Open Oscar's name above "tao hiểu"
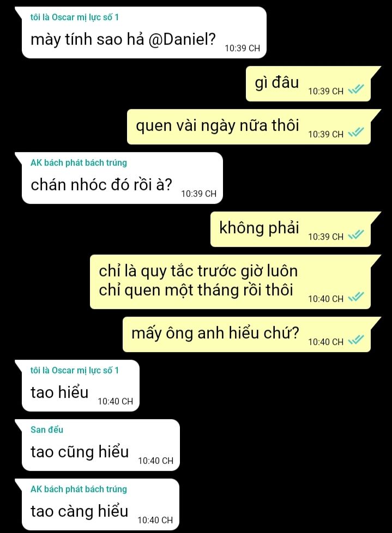The image size is (392, 533). [75, 370]
